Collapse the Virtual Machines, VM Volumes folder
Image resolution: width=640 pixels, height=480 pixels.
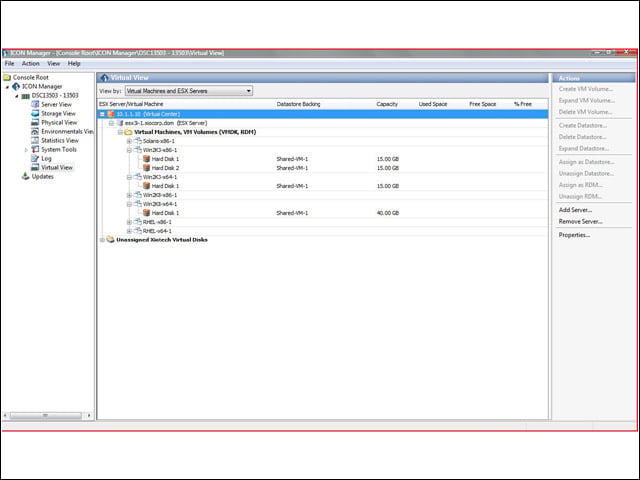click(120, 132)
